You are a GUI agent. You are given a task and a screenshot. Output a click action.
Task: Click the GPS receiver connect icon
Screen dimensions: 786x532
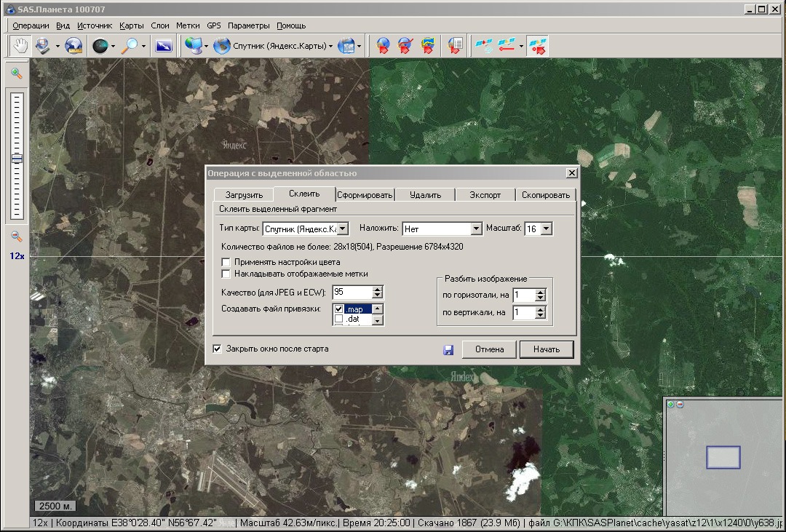pyautogui.click(x=484, y=46)
